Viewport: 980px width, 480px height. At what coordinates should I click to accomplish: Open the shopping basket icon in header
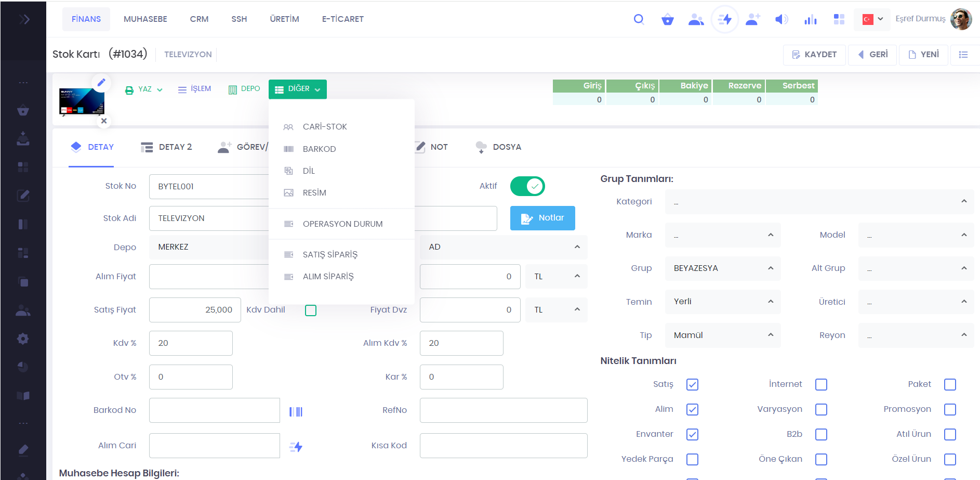(x=667, y=20)
